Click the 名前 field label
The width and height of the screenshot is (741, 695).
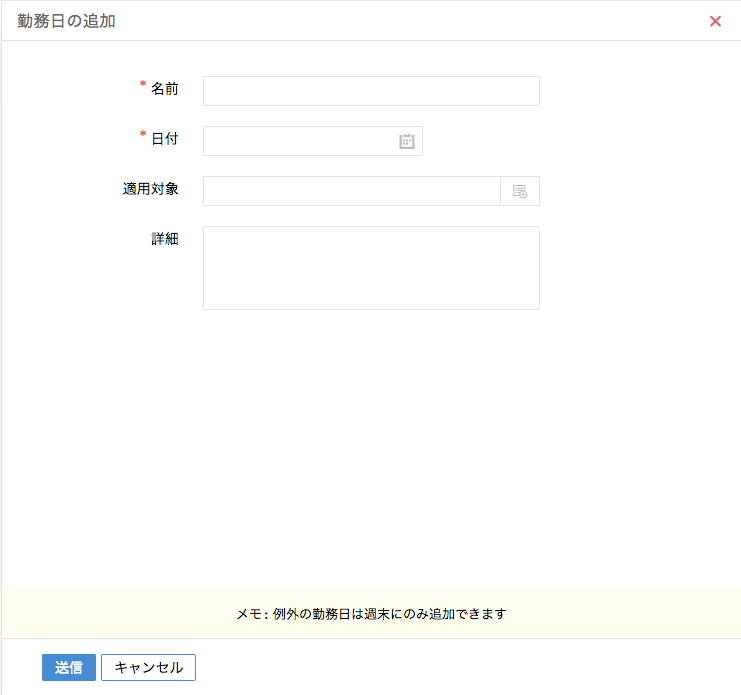(165, 89)
